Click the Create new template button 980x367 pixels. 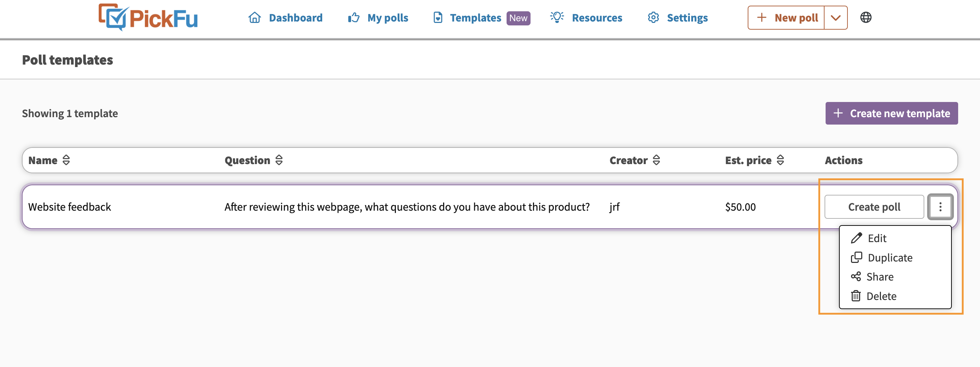(x=892, y=113)
